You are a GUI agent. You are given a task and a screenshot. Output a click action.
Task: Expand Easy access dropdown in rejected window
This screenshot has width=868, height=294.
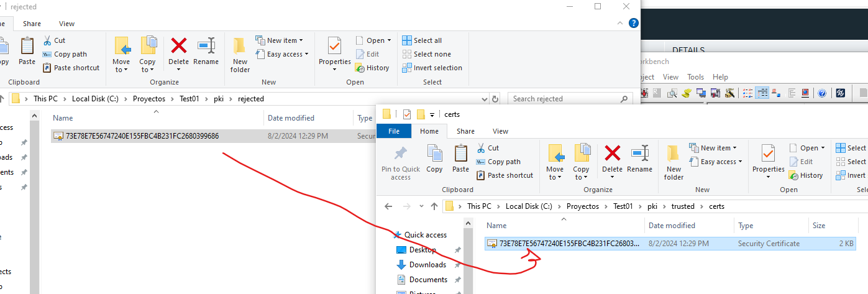coord(281,54)
